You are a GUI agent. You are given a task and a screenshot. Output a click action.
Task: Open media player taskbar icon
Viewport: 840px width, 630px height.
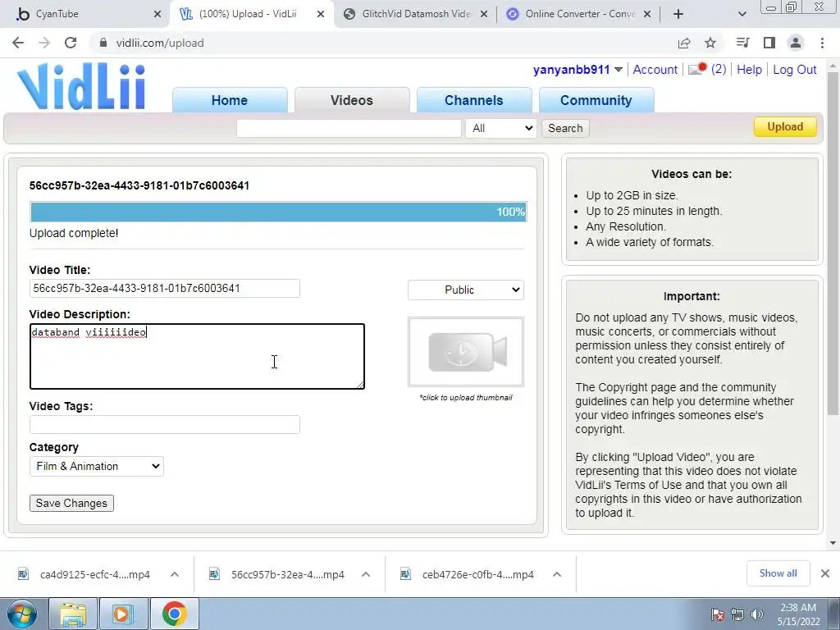[x=123, y=614]
